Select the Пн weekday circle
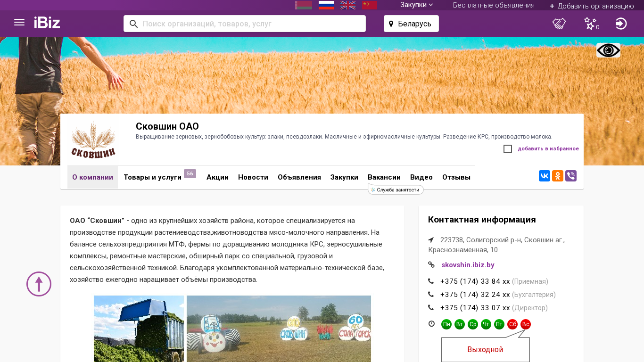 point(446,324)
